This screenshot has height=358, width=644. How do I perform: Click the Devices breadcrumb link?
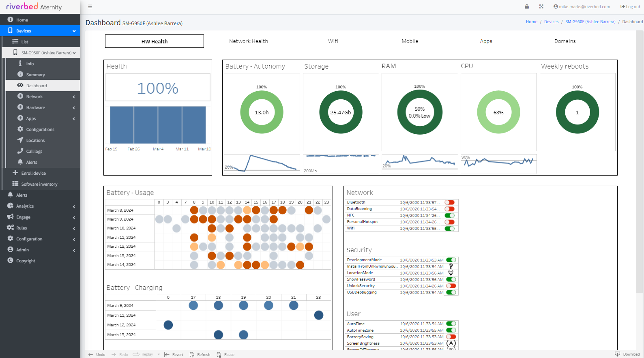coord(551,22)
